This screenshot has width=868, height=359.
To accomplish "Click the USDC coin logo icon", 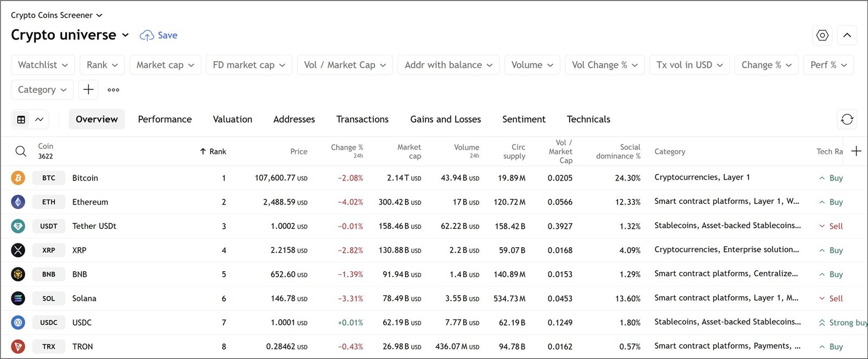I will [x=18, y=323].
